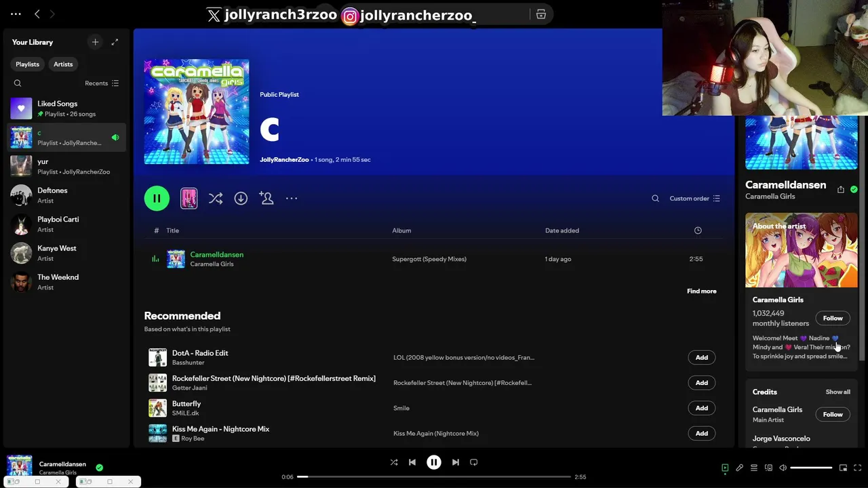Click the playlist cover art thumbnail
The image size is (868, 488).
pyautogui.click(x=197, y=112)
